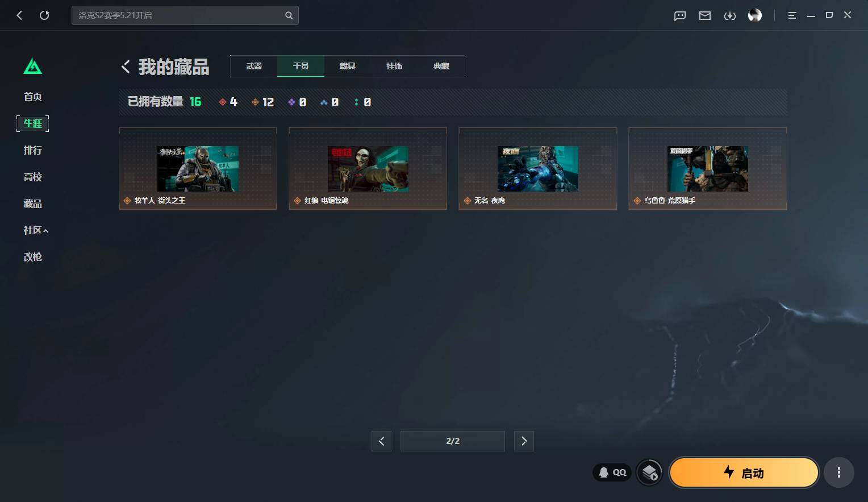Go to the previous collection page
This screenshot has height=502, width=868.
point(381,441)
